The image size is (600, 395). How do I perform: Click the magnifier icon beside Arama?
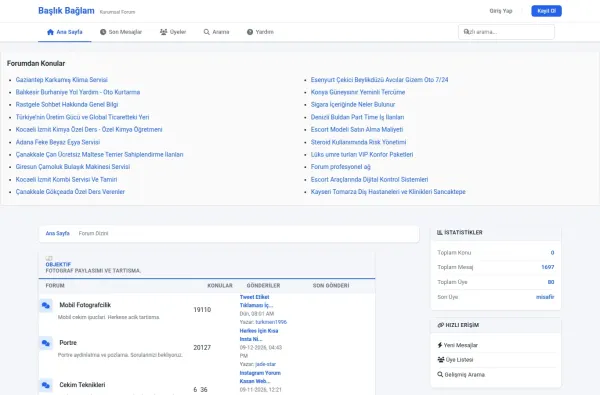[207, 32]
